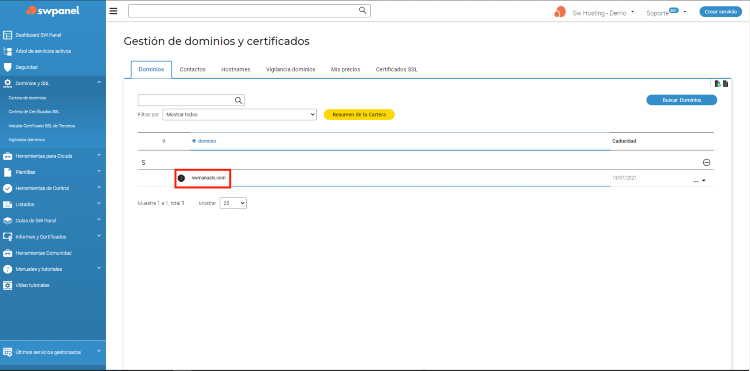The width and height of the screenshot is (750, 371).
Task: Open Instalar Certificado SSL de Terceros
Action: (42, 126)
